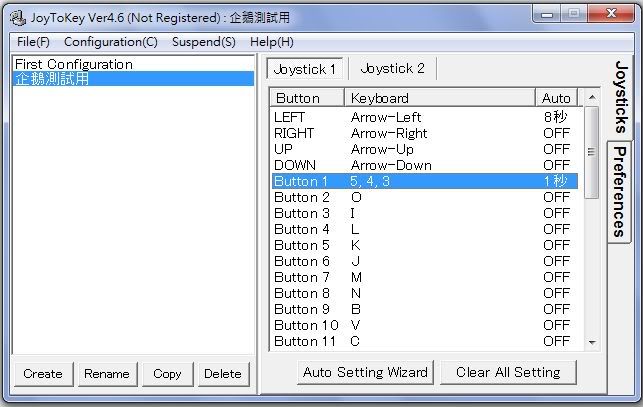This screenshot has width=643, height=407.
Task: Select the RIGHT Arrow-Right row
Action: coord(425,133)
